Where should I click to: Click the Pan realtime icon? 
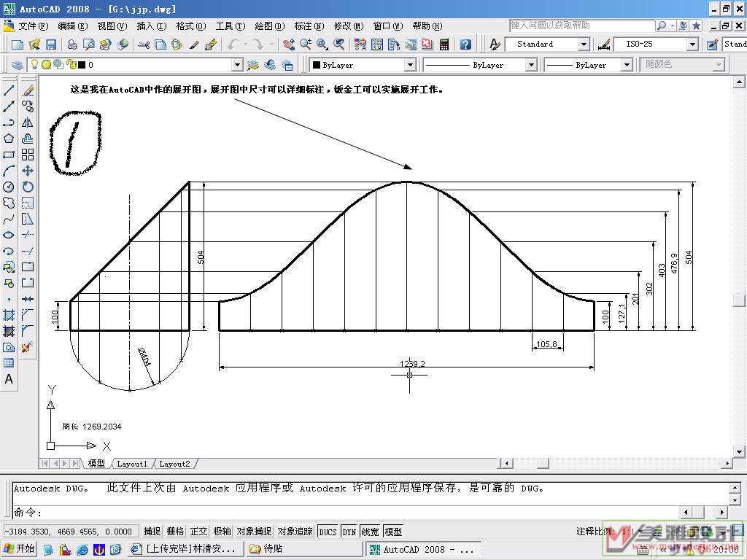[289, 44]
